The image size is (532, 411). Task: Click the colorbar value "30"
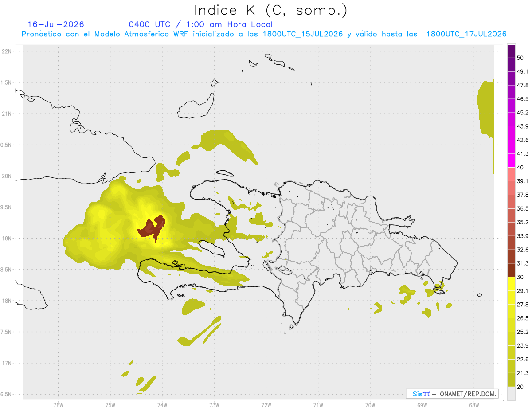(521, 277)
